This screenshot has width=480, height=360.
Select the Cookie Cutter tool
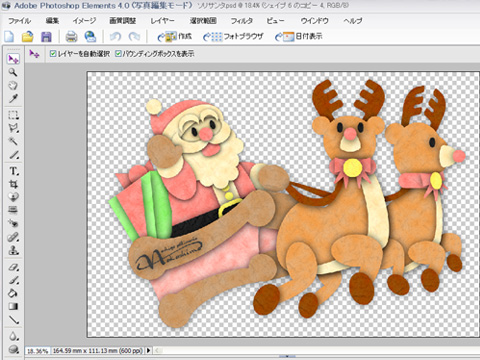point(13,197)
